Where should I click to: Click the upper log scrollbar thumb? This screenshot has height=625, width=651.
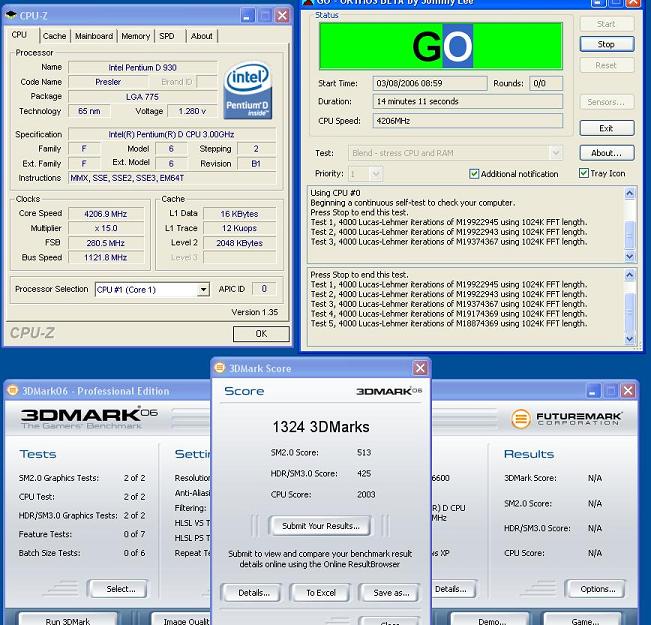(629, 235)
